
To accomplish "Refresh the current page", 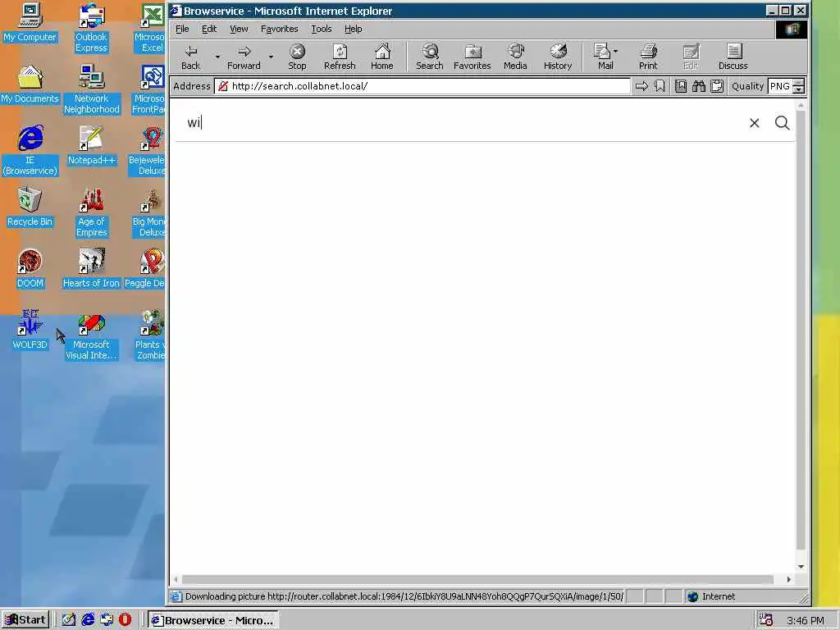I will (x=340, y=57).
